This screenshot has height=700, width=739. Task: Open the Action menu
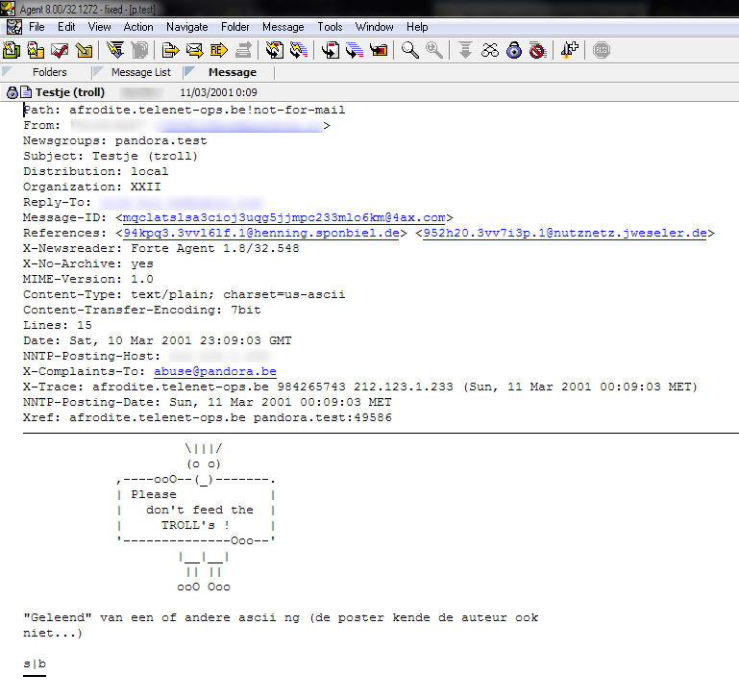138,27
